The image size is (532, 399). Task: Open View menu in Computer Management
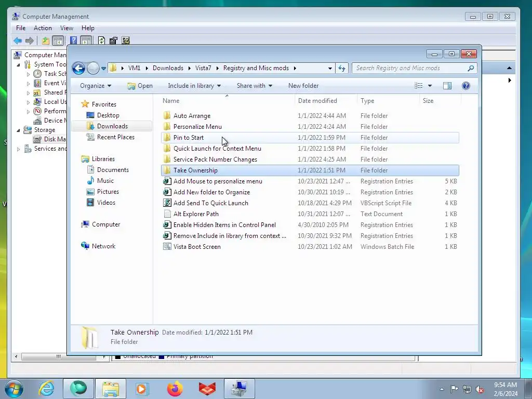pyautogui.click(x=66, y=28)
